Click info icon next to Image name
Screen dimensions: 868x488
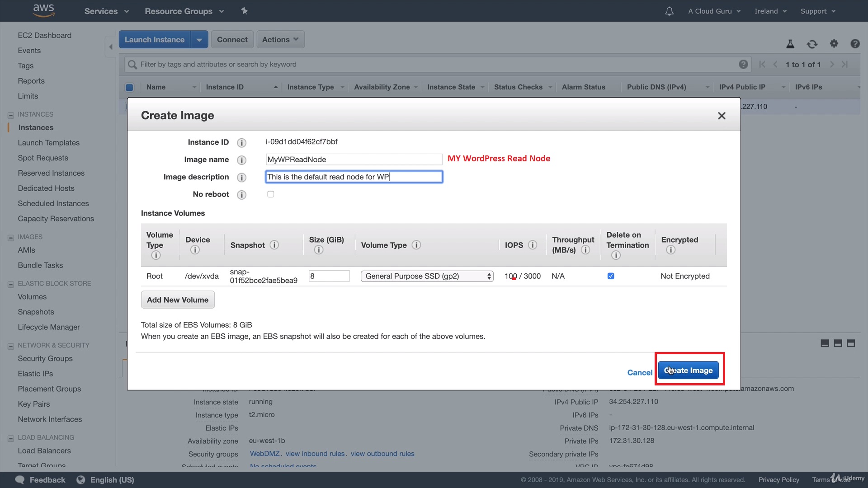(242, 160)
